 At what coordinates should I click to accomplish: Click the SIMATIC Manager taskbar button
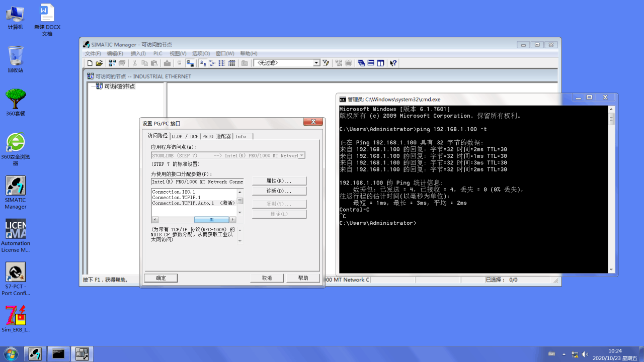click(35, 354)
